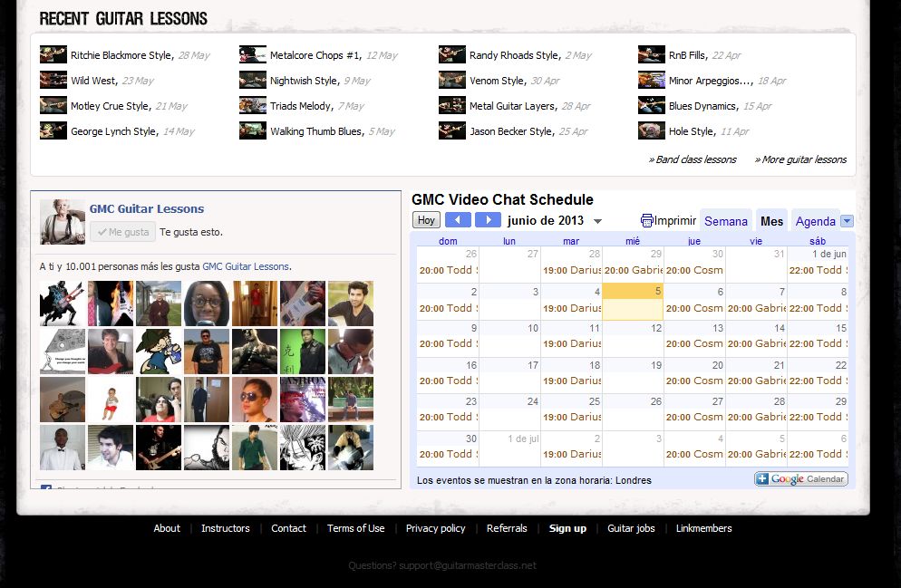This screenshot has height=588, width=901.
Task: Go to previous month with left arrow
Action: click(x=458, y=220)
